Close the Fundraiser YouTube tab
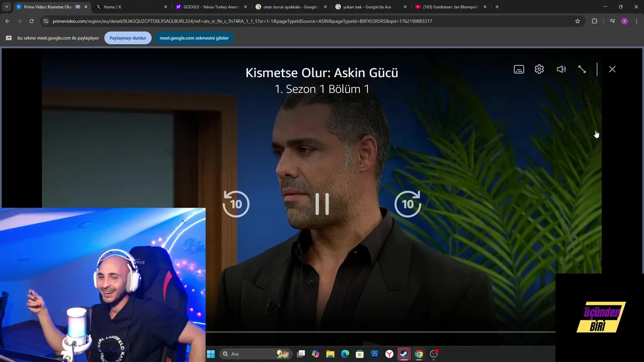 click(x=485, y=7)
